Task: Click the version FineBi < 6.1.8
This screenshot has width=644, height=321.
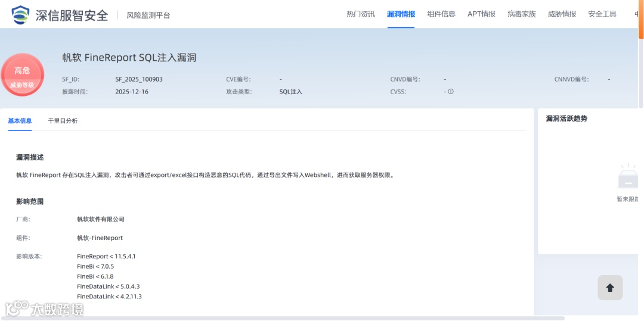Action: [95, 276]
